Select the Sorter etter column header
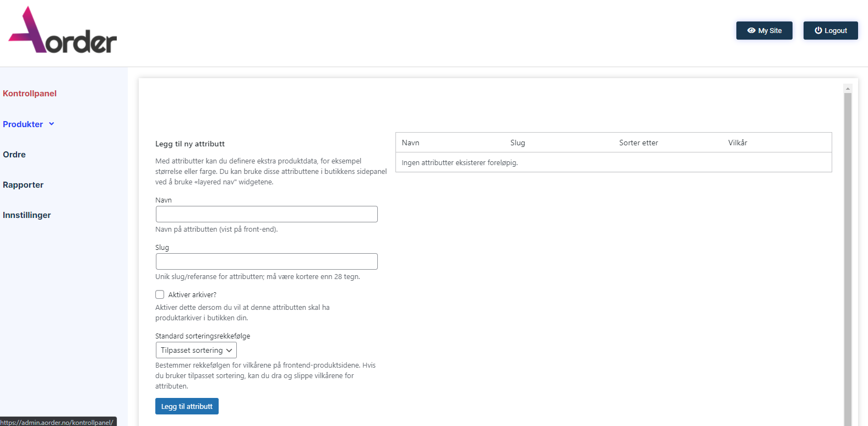This screenshot has height=426, width=868. [638, 143]
